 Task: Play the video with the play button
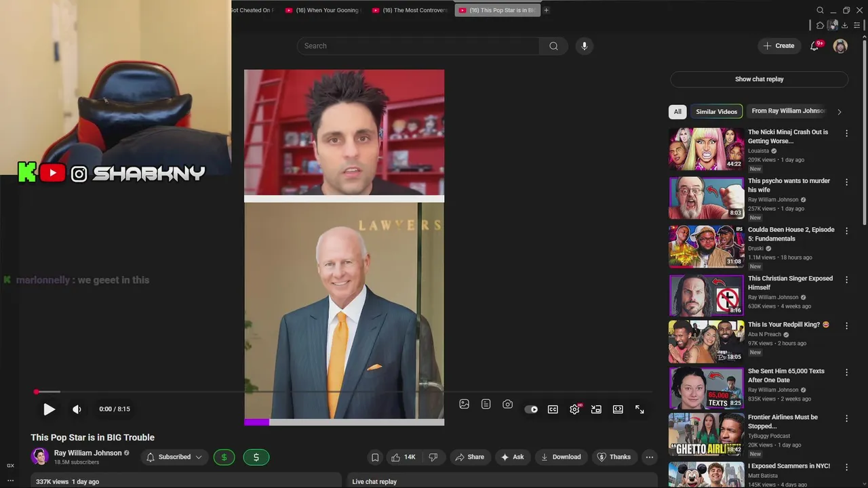49,409
